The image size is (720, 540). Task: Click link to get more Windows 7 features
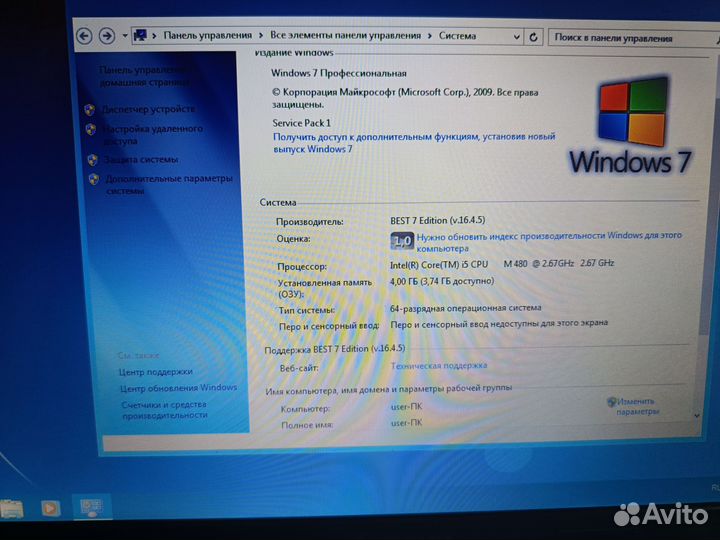tap(414, 142)
